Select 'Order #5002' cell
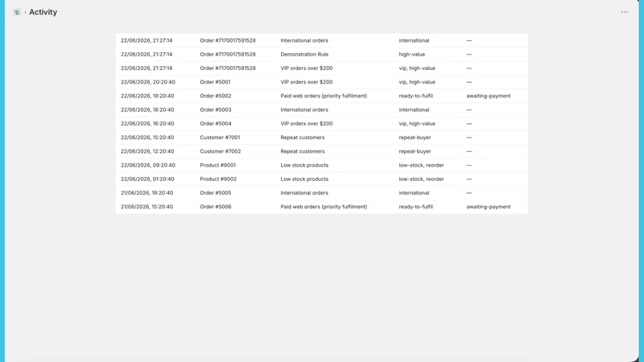644x362 pixels. click(x=216, y=96)
